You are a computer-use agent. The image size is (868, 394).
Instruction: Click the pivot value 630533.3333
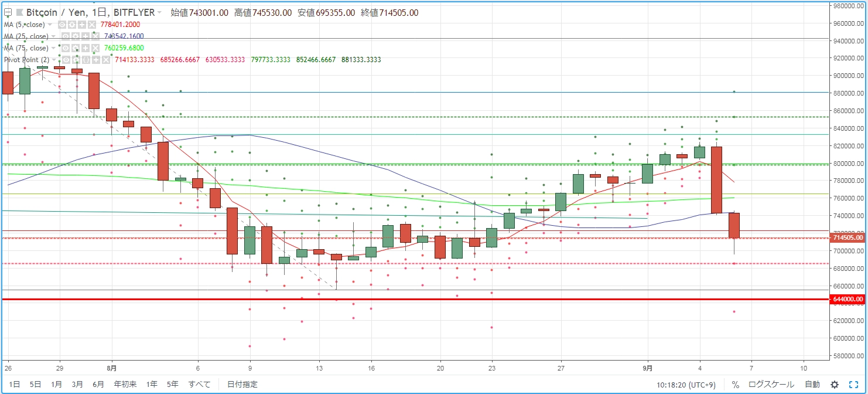tap(225, 60)
